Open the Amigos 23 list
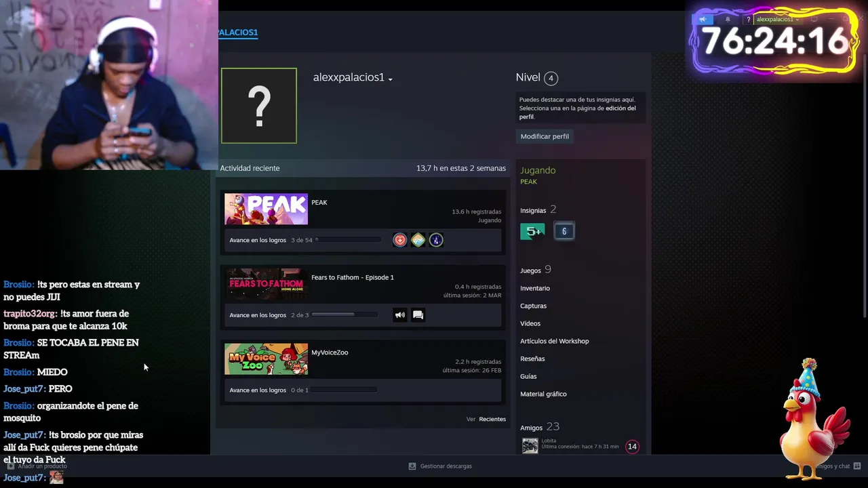The height and width of the screenshot is (488, 868). pyautogui.click(x=540, y=427)
